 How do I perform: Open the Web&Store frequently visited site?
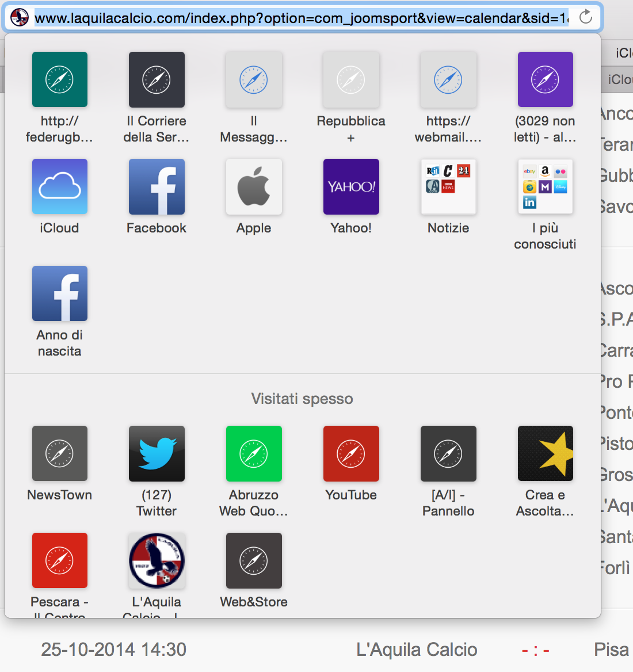click(254, 560)
